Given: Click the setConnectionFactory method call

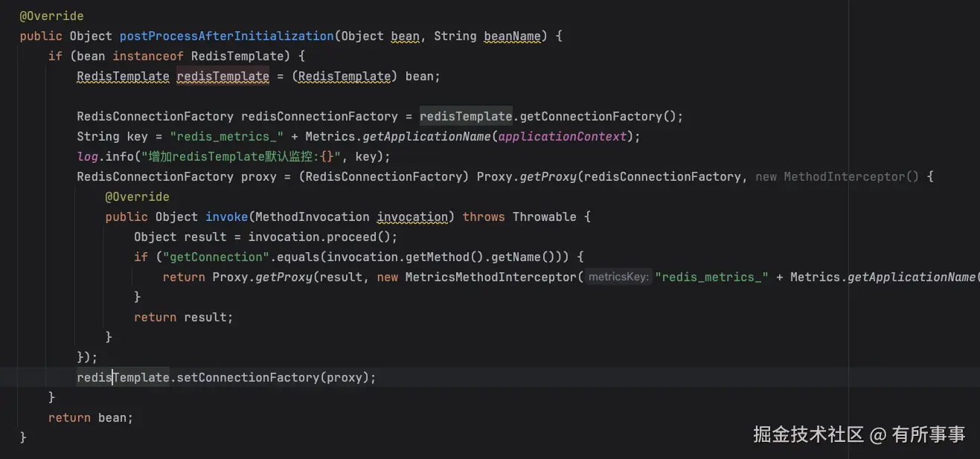Looking at the screenshot, I should pos(248,377).
